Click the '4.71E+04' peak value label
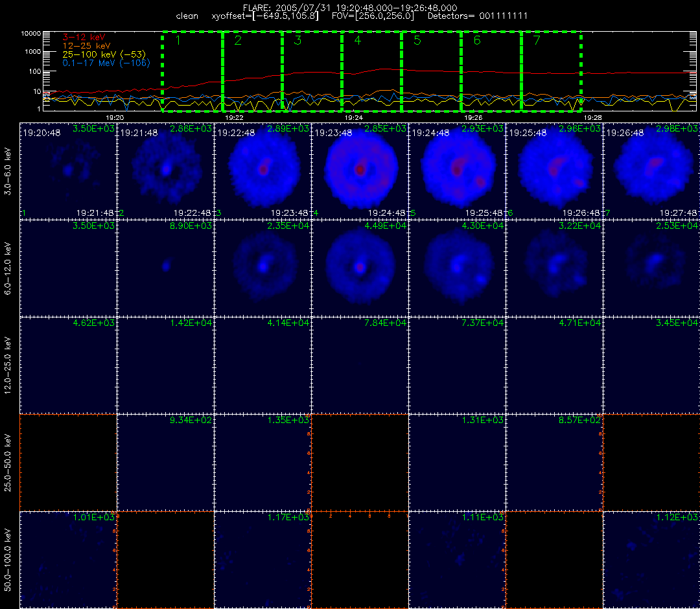The height and width of the screenshot is (609, 700). click(x=580, y=323)
